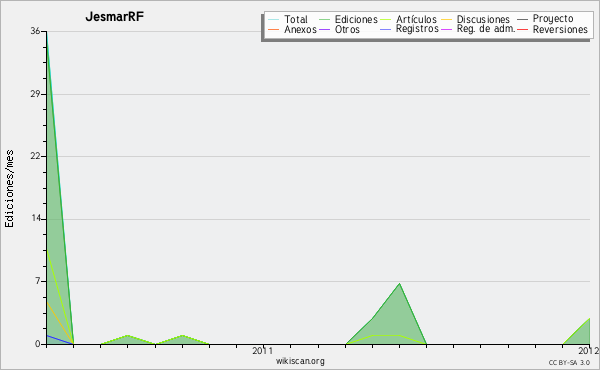Click the y-axis value 22
Screen dimensions: 600x370
35,156
